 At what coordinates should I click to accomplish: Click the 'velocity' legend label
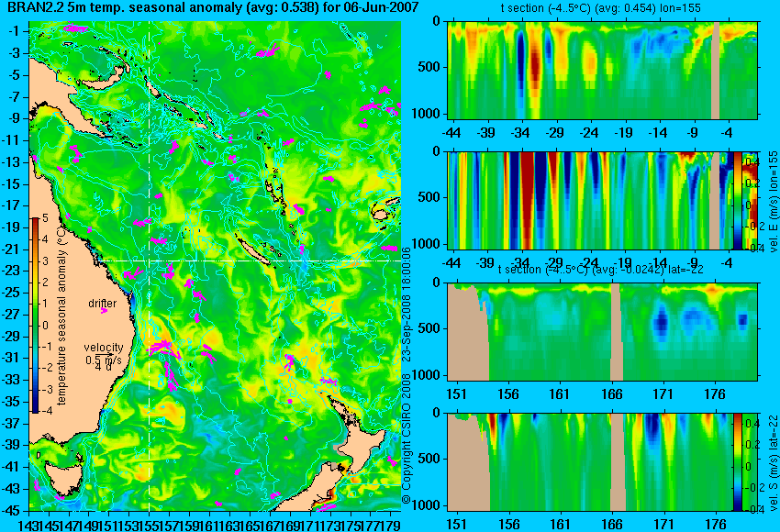coord(104,347)
